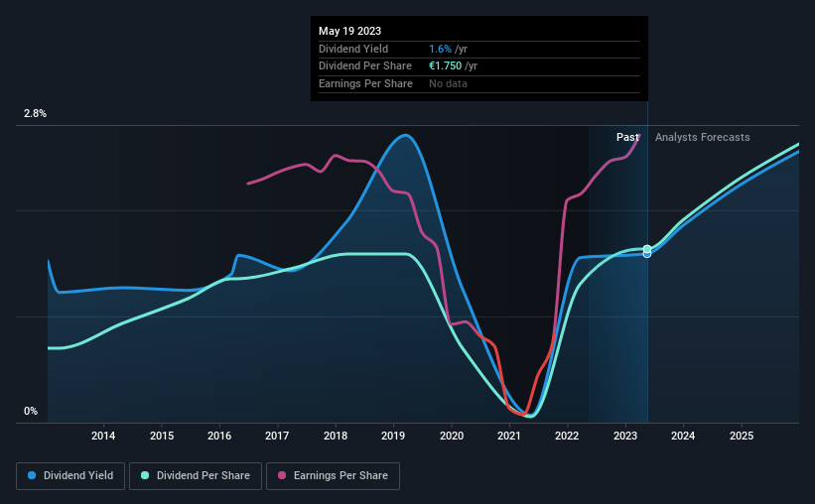Click the tooltip 'Dividend Per Share' row label

point(365,66)
